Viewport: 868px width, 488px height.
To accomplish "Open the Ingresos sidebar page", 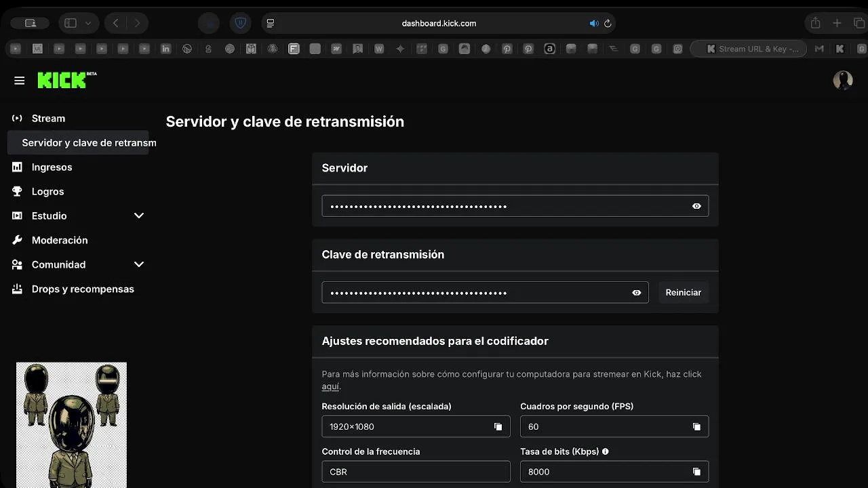I will [52, 167].
